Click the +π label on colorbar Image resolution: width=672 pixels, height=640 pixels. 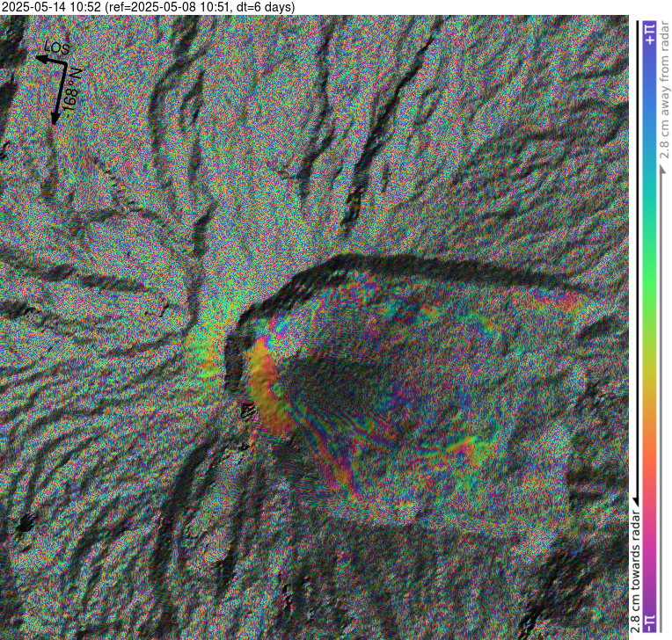[651, 33]
